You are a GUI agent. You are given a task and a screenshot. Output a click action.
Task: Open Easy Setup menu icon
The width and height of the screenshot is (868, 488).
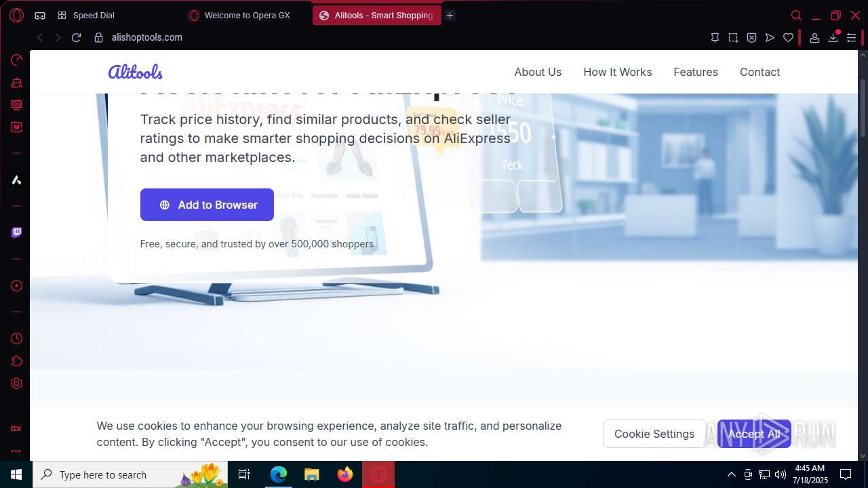pyautogui.click(x=852, y=38)
